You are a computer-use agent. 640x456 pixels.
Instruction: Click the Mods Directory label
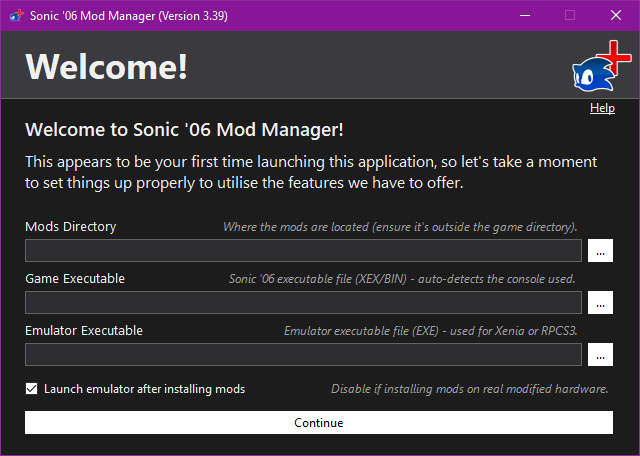pyautogui.click(x=70, y=227)
